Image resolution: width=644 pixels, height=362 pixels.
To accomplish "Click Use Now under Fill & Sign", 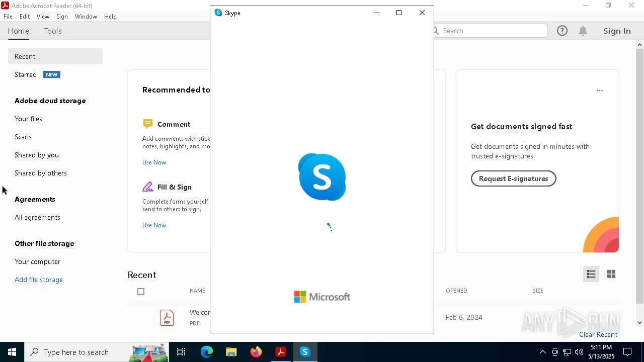I will click(154, 225).
